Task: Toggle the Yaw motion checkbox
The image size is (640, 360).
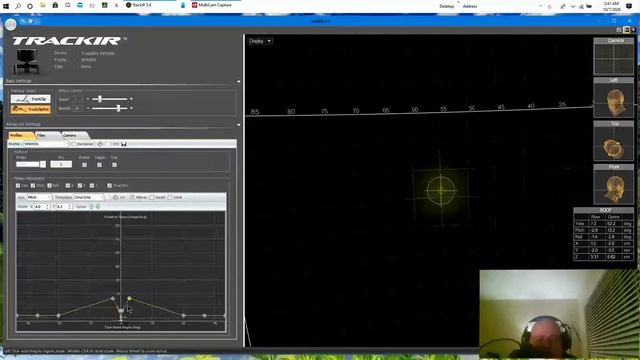Action: 18,186
